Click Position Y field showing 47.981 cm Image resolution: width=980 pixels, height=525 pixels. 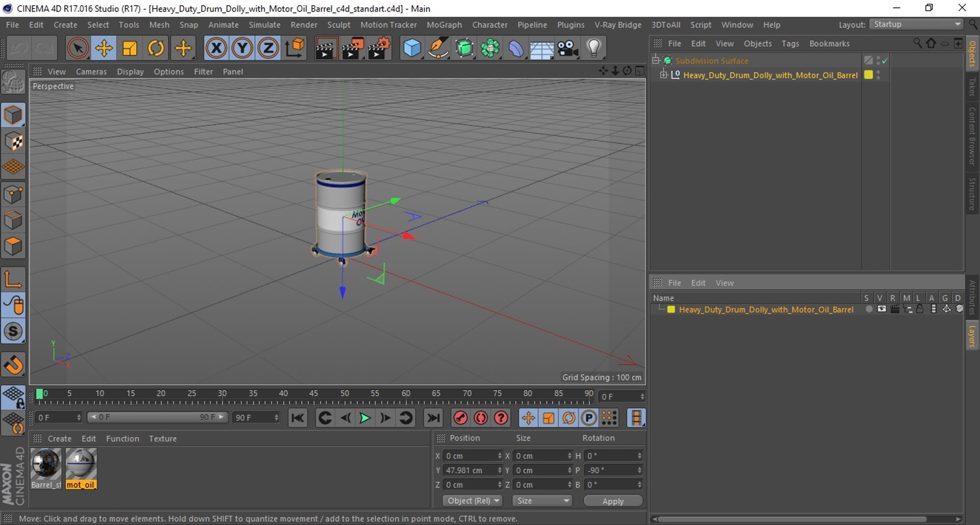(x=473, y=470)
